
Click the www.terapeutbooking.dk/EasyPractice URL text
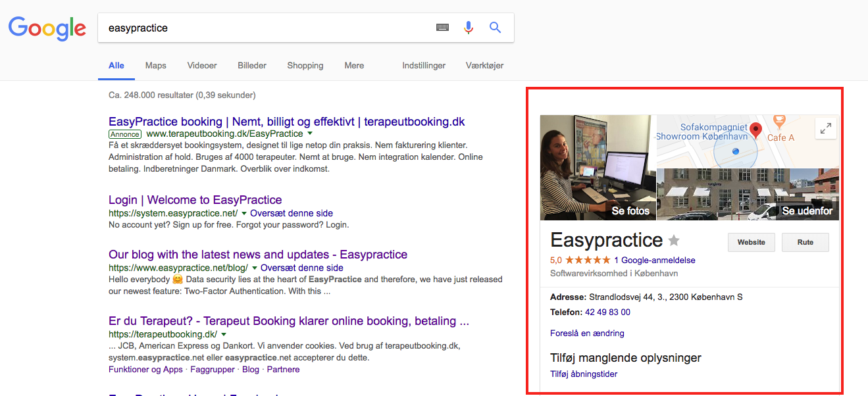(224, 134)
